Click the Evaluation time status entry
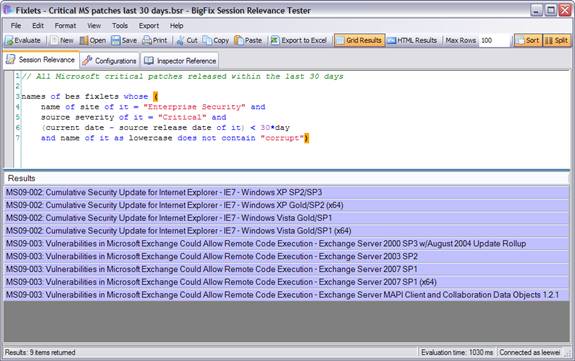Screen dimensions: 575x361 coord(457,352)
